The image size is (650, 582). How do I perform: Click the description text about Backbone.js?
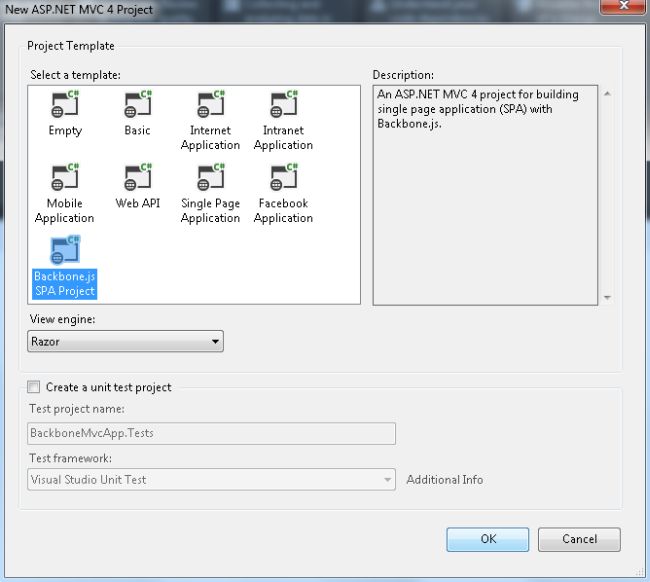tap(478, 109)
